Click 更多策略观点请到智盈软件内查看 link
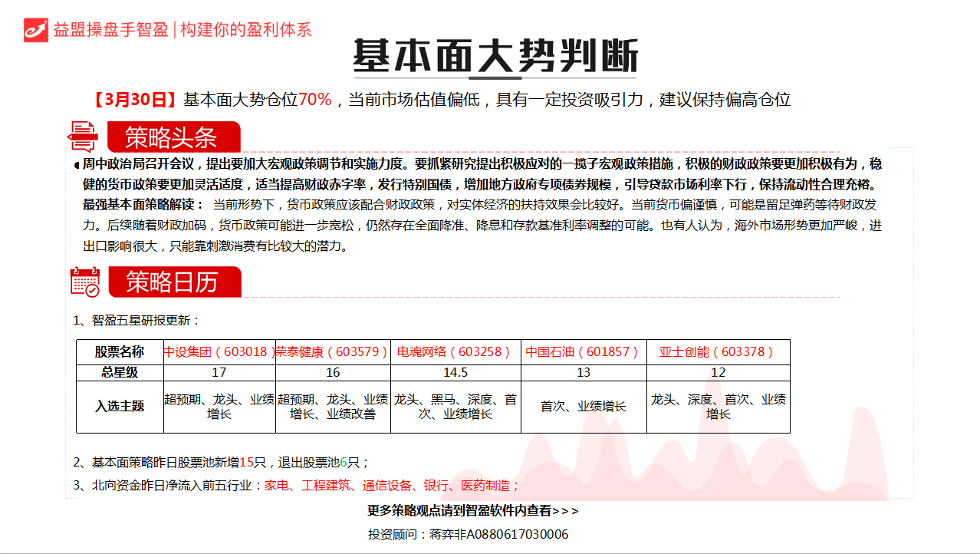Image resolution: width=980 pixels, height=554 pixels. (x=472, y=510)
